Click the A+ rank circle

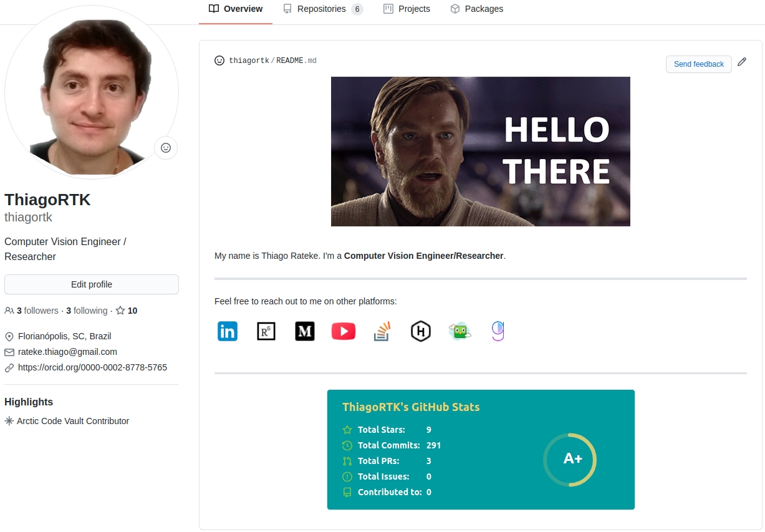(x=570, y=460)
